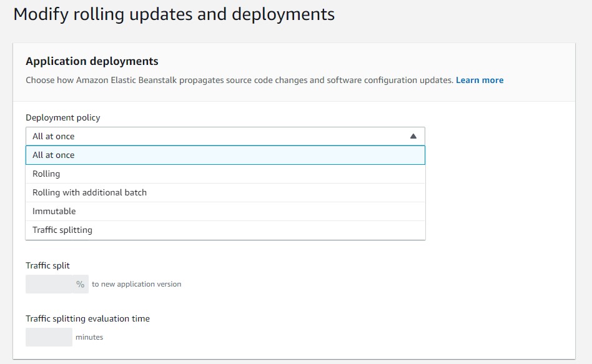This screenshot has width=592, height=364.
Task: Click the 'Traffic split' label
Action: [x=47, y=265]
